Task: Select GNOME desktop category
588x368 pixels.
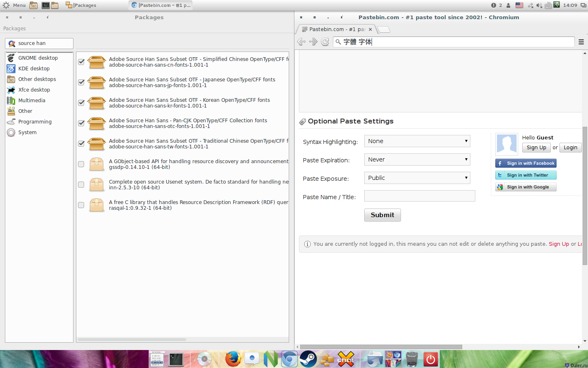Action: click(39, 58)
